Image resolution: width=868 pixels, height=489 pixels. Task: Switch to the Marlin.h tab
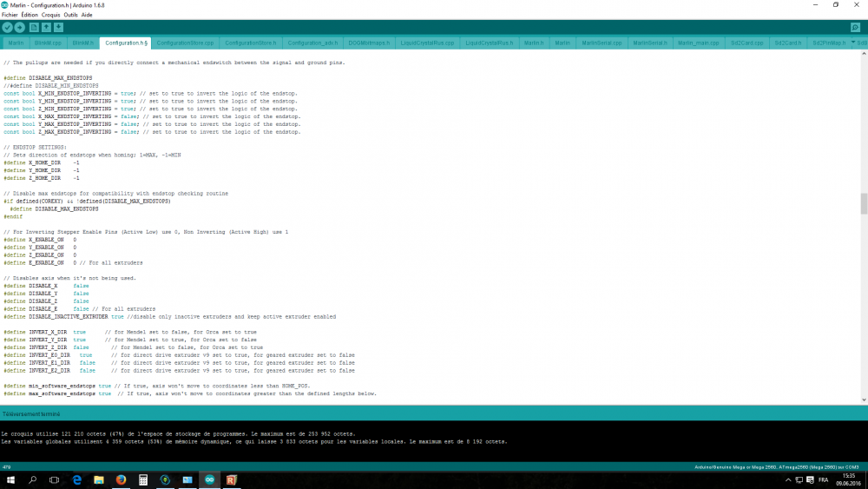(534, 43)
